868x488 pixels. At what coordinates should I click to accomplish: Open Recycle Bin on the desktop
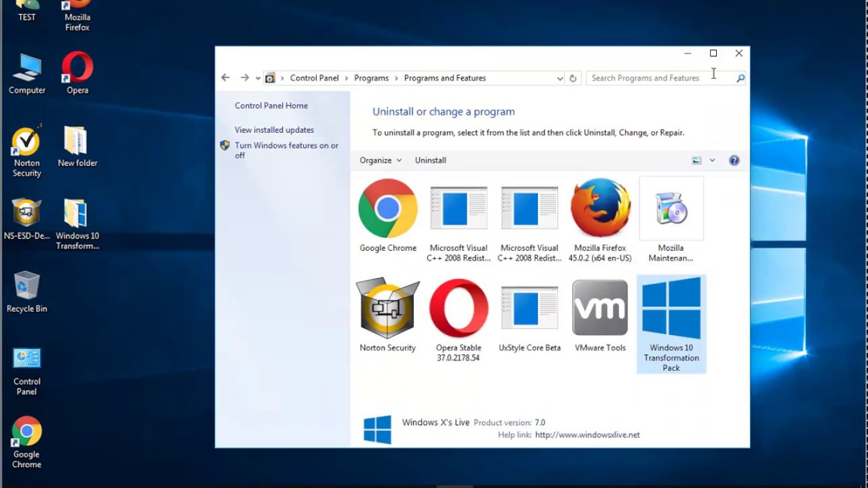27,292
